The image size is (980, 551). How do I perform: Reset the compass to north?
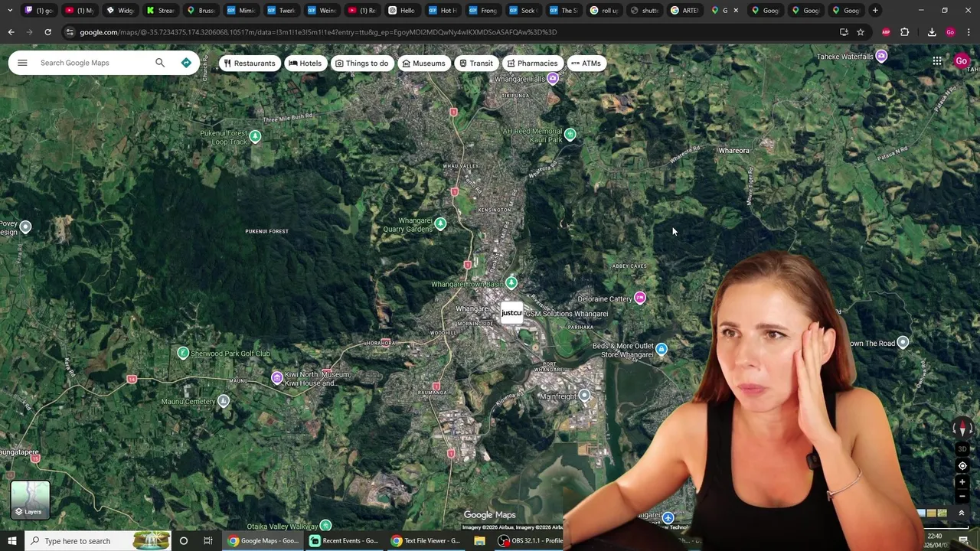962,429
